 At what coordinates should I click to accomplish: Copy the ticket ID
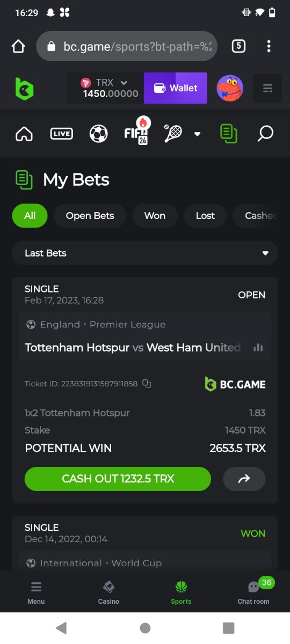147,384
